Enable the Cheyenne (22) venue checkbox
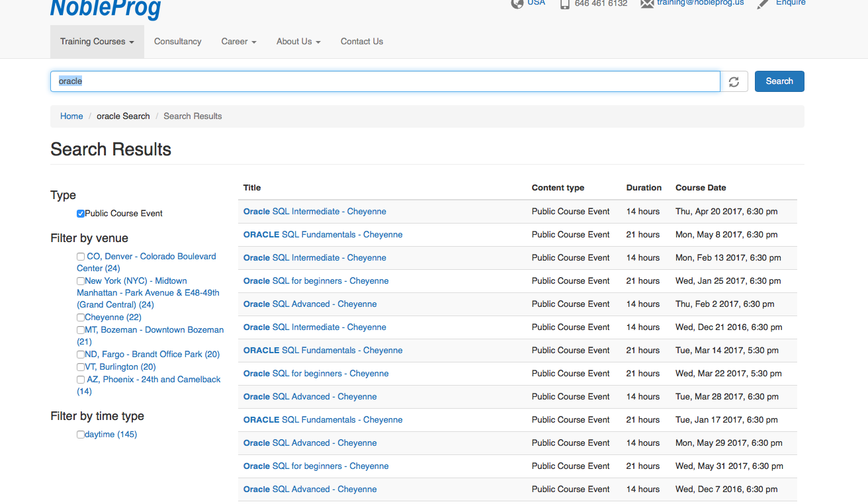The height and width of the screenshot is (504, 868). pyautogui.click(x=81, y=317)
